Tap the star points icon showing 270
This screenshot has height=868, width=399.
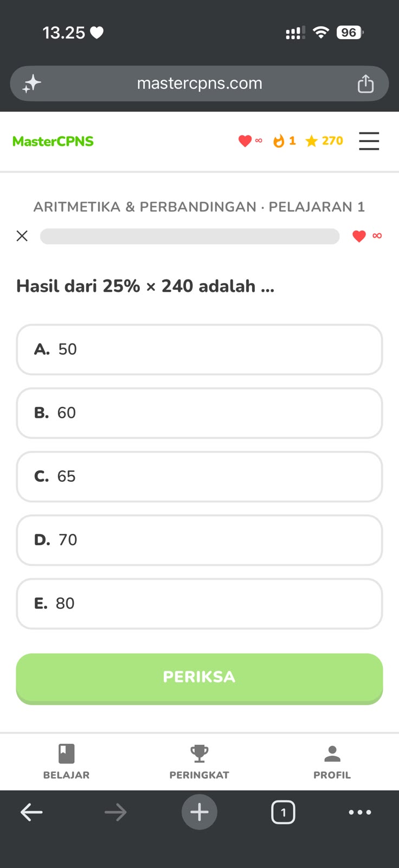pos(311,141)
